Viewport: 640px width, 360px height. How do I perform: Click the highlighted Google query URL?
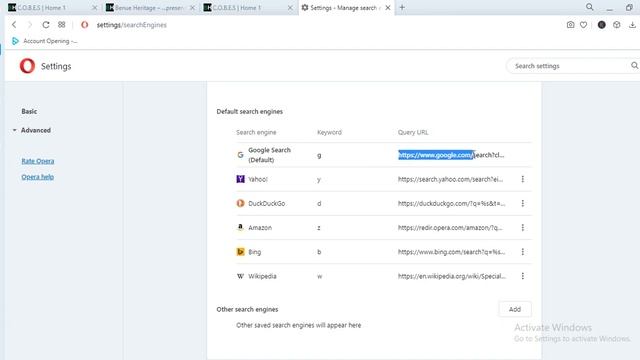(x=436, y=155)
